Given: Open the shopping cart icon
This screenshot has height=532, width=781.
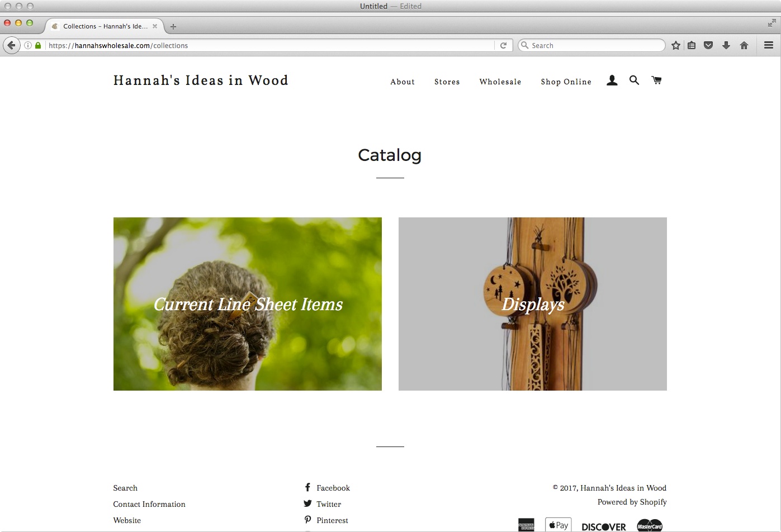Looking at the screenshot, I should click(656, 80).
